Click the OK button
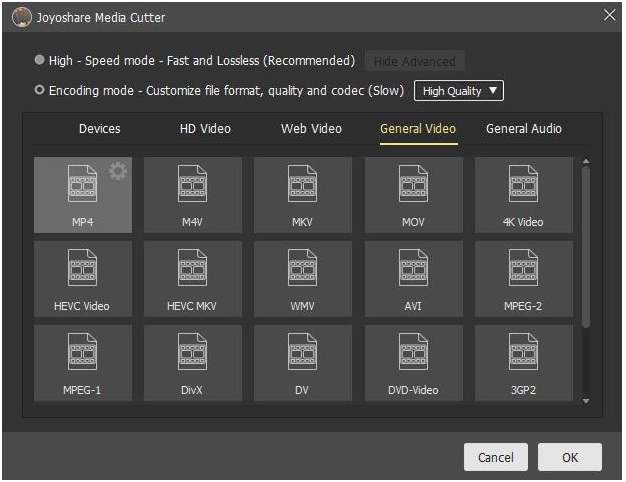 point(569,457)
